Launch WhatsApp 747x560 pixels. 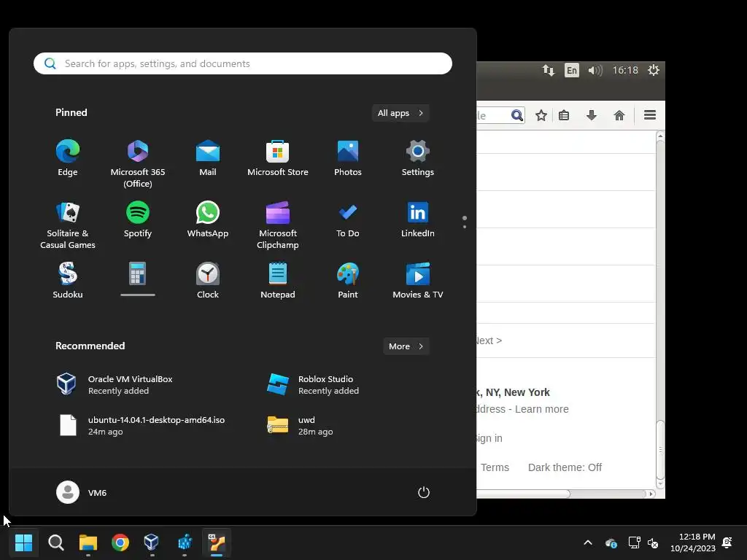coord(208,220)
